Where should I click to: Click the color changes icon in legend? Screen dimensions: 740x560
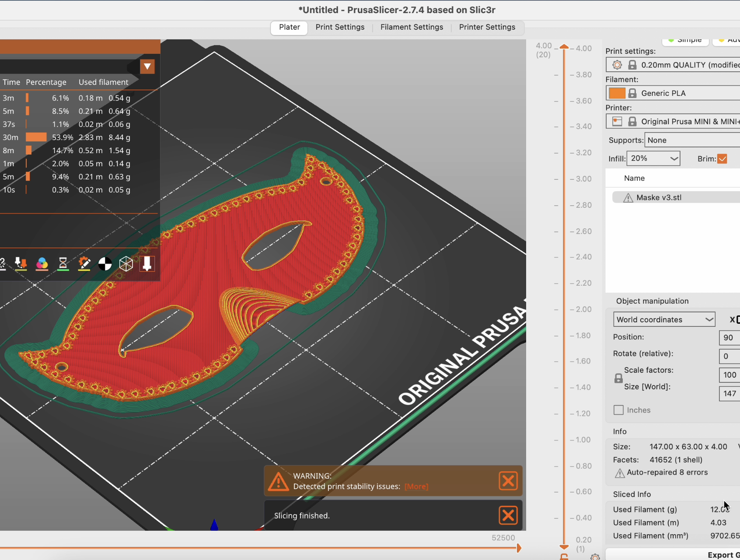pyautogui.click(x=42, y=263)
